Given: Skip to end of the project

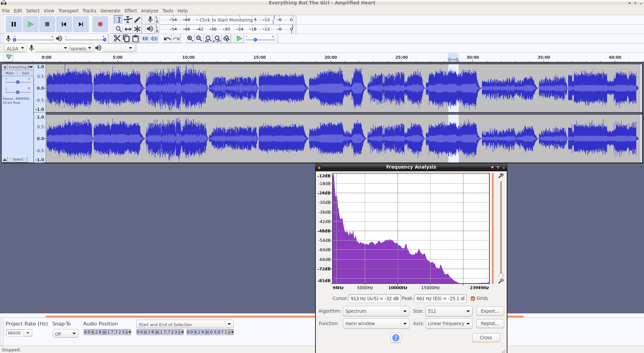Looking at the screenshot, I should tap(81, 24).
